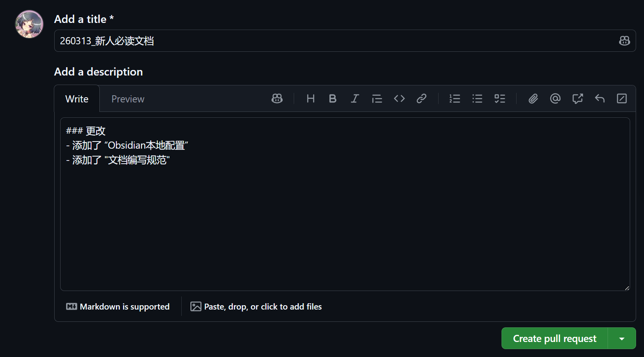Insert a task list
The width and height of the screenshot is (644, 357).
pyautogui.click(x=500, y=98)
